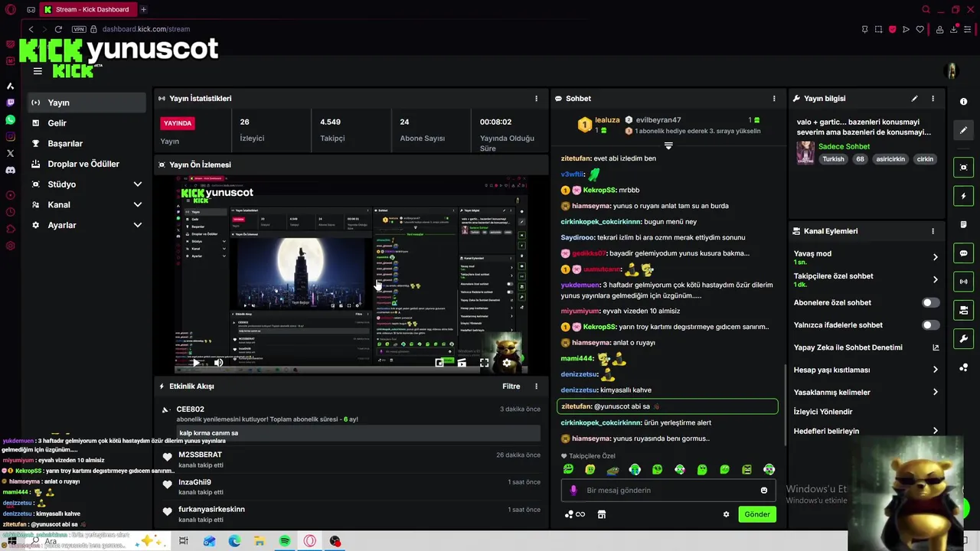Open Discord from the Opera sidebar
The image size is (980, 551).
(10, 171)
